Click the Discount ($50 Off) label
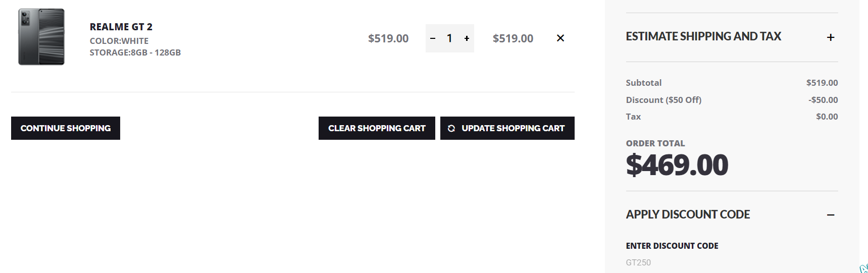Screen dimensions: 868x273 (663, 100)
